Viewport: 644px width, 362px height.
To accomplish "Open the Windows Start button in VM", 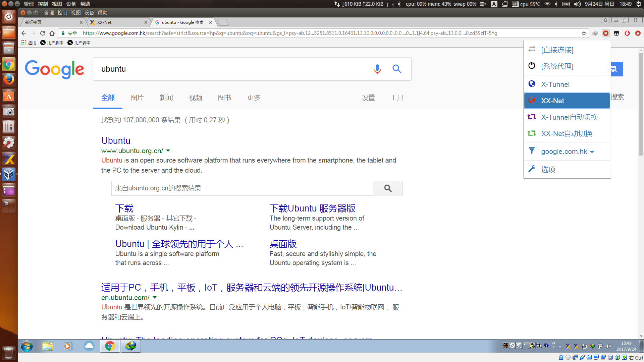I will tap(27, 346).
